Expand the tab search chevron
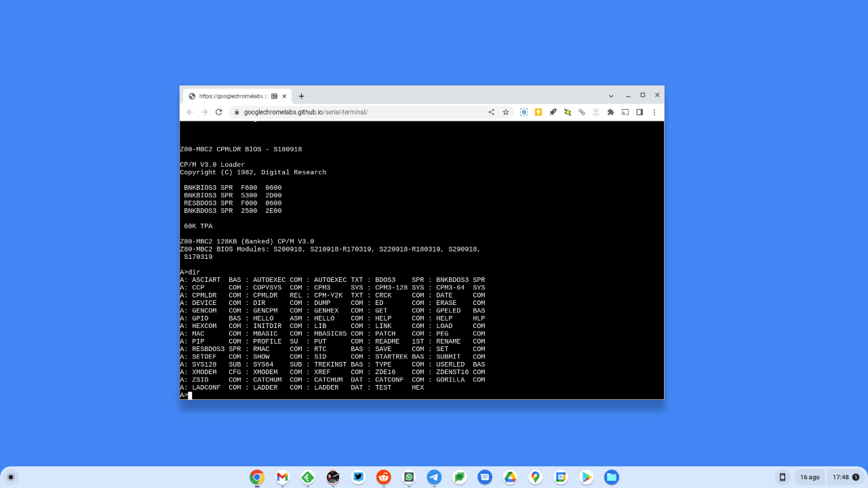868x488 pixels. (x=611, y=96)
